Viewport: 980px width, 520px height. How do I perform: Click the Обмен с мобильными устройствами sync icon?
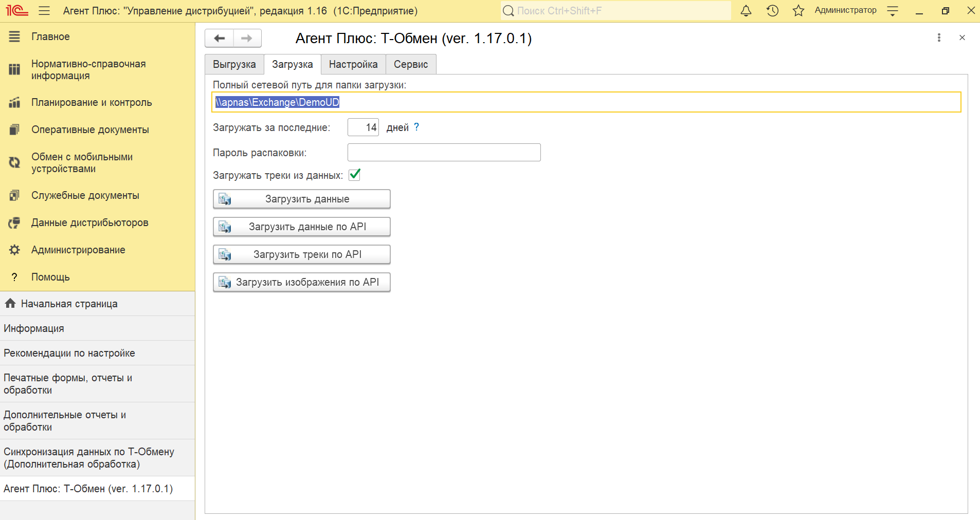(14, 163)
